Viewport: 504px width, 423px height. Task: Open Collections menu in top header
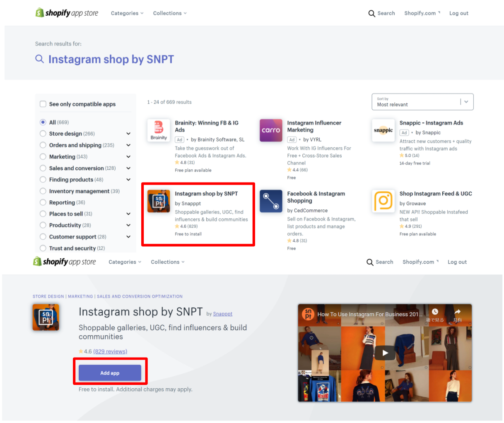(x=170, y=13)
